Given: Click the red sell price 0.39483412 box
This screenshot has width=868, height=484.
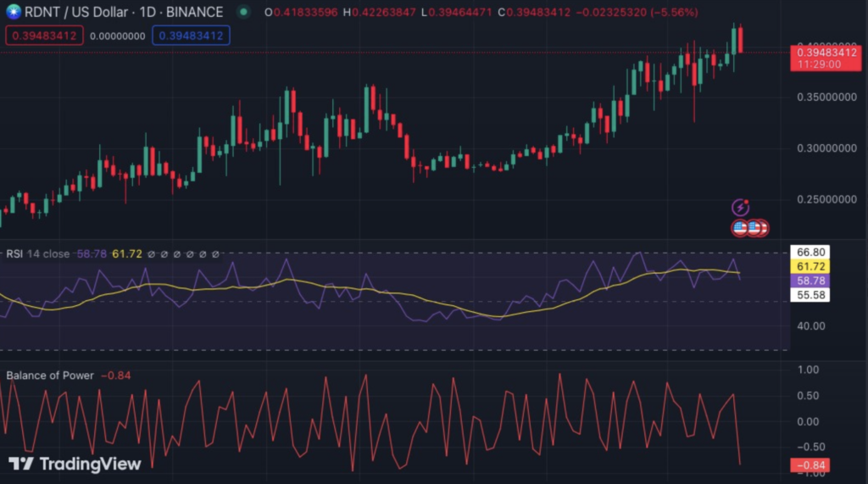Looking at the screenshot, I should click(x=44, y=36).
